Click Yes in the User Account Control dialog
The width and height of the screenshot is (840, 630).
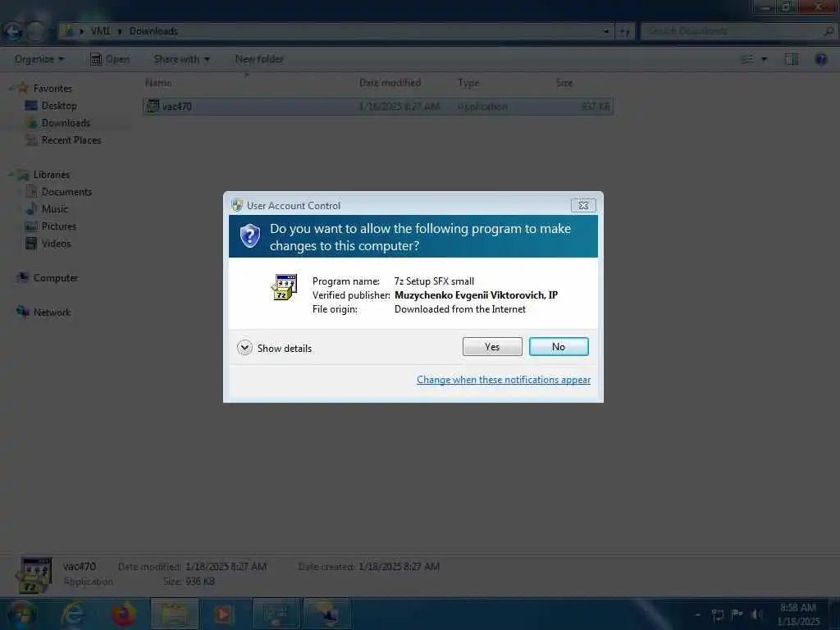click(x=492, y=347)
